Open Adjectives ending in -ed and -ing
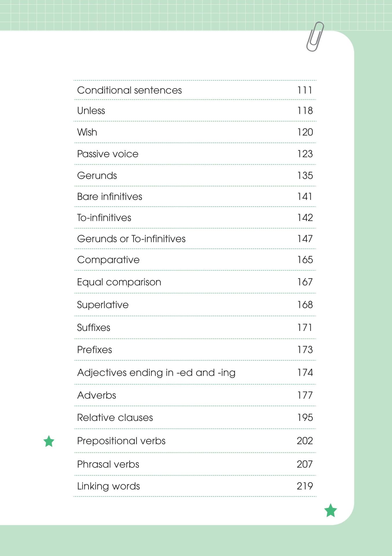This screenshot has height=556, width=392. tap(156, 373)
